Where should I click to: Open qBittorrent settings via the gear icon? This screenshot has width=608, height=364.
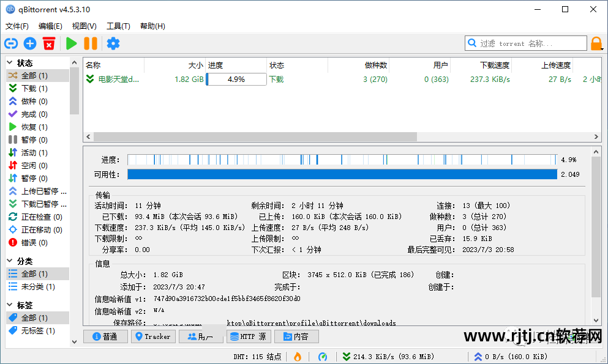click(113, 43)
